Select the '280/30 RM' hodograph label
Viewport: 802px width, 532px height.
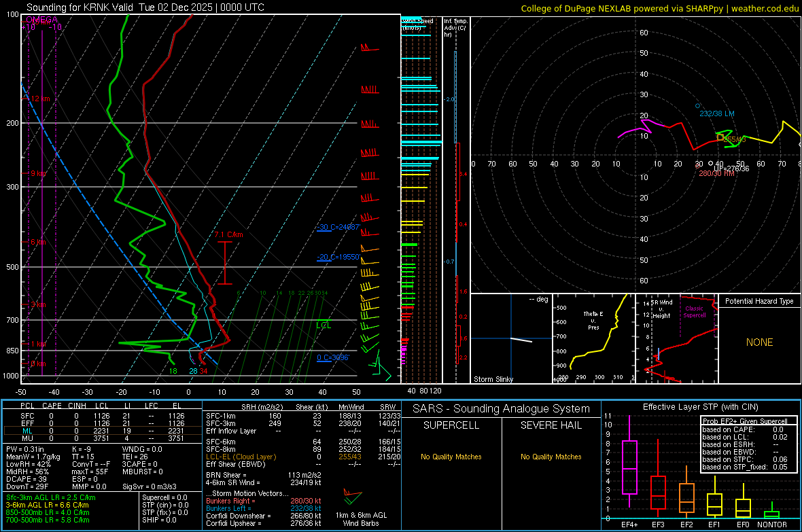tap(716, 173)
